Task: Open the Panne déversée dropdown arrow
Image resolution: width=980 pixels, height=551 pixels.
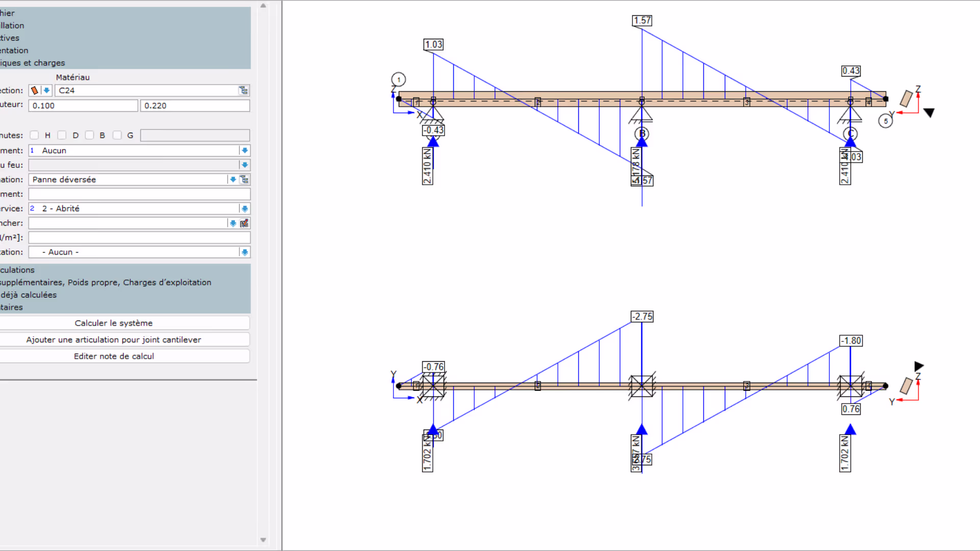Action: 233,180
